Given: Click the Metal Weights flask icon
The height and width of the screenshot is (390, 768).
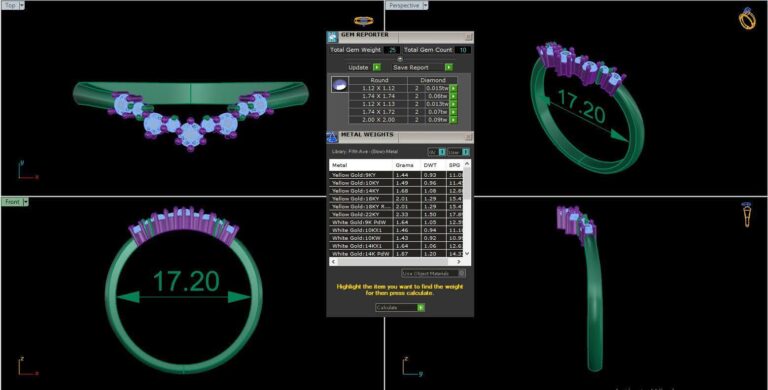Looking at the screenshot, I should (333, 137).
